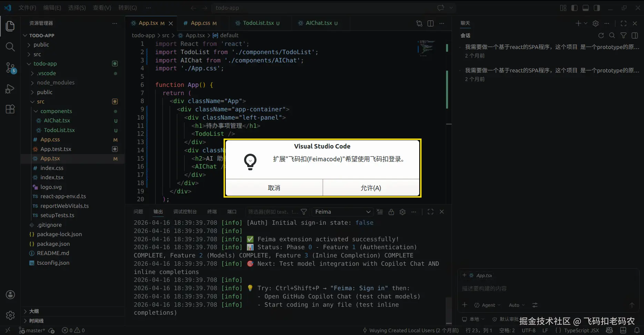Click 取消 in the sign-in dialog

click(x=274, y=188)
